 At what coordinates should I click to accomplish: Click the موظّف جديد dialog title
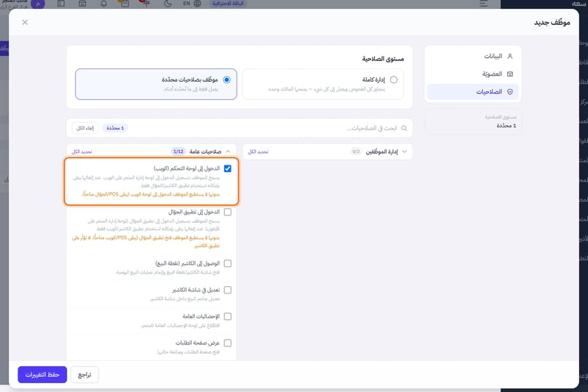pyautogui.click(x=552, y=23)
